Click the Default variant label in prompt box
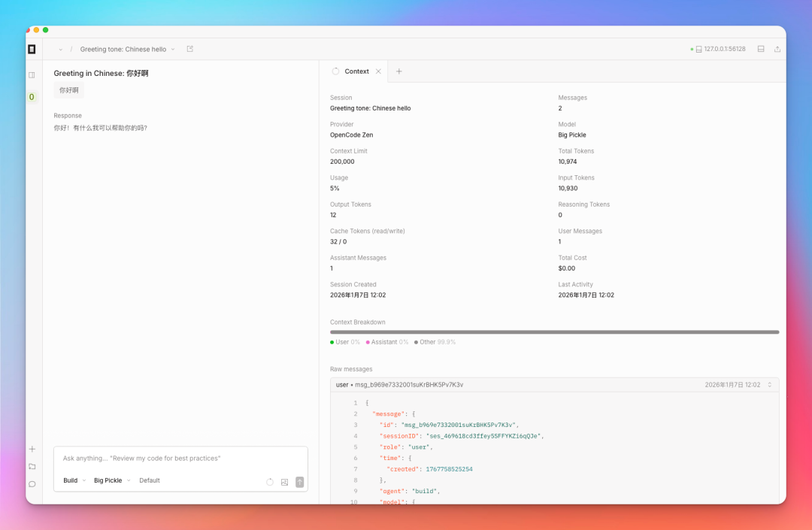The image size is (812, 530). click(x=150, y=480)
